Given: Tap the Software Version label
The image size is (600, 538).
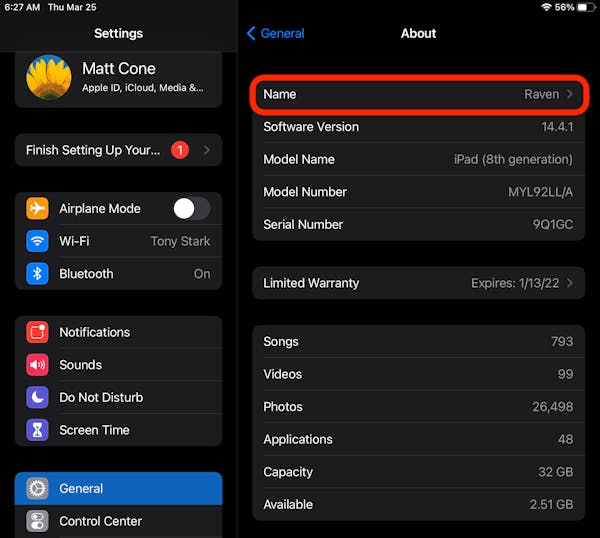Looking at the screenshot, I should (x=311, y=127).
